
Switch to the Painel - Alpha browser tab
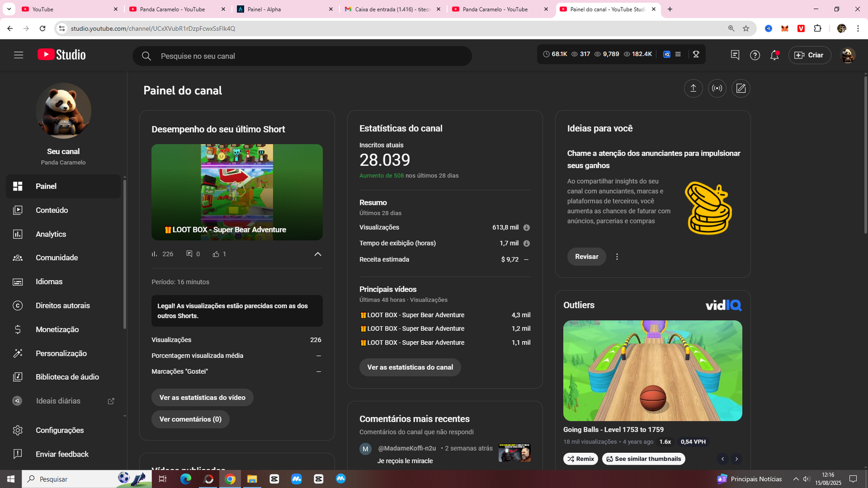[x=285, y=9]
